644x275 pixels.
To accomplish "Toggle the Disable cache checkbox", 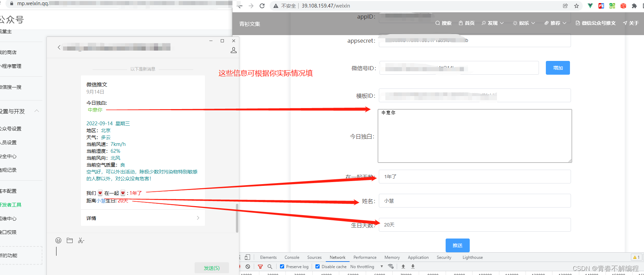I will (x=318, y=266).
